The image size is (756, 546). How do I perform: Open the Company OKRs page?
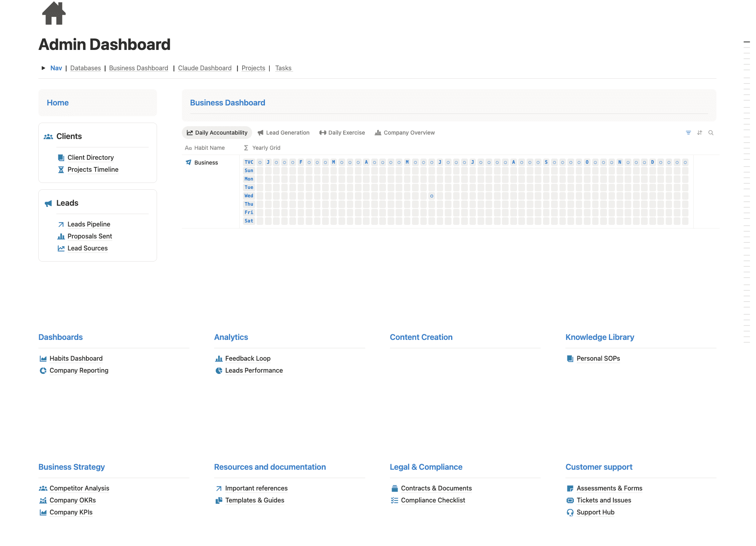[73, 500]
